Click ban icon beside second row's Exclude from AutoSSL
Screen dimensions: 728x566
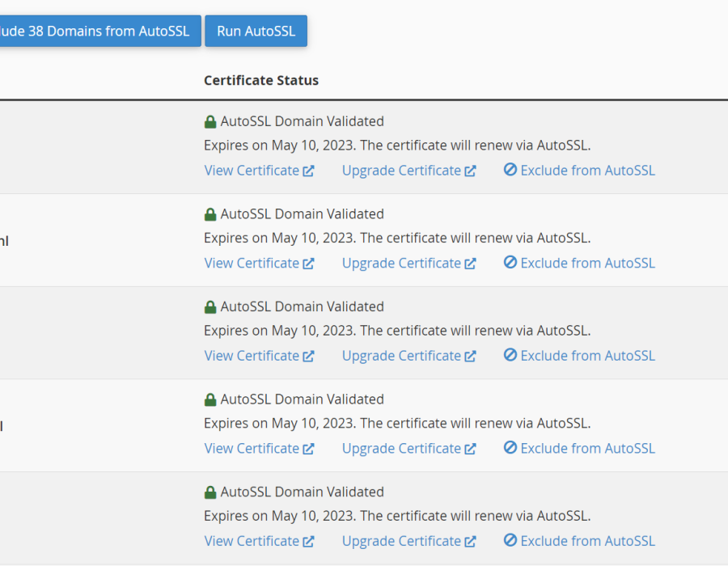pyautogui.click(x=510, y=262)
